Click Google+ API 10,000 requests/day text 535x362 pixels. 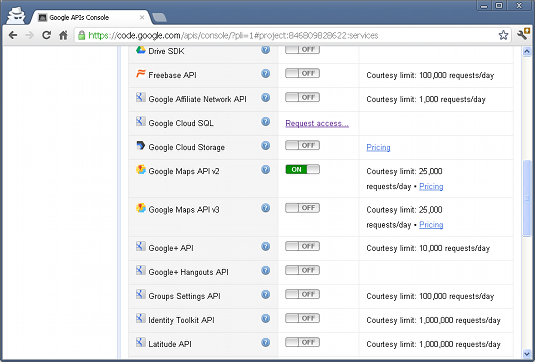click(428, 248)
